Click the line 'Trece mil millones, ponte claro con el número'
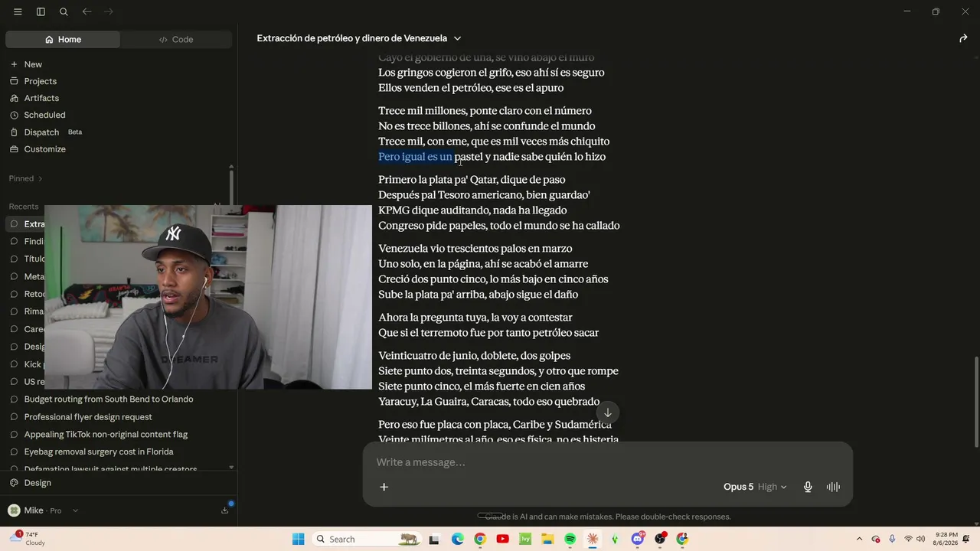 point(485,111)
